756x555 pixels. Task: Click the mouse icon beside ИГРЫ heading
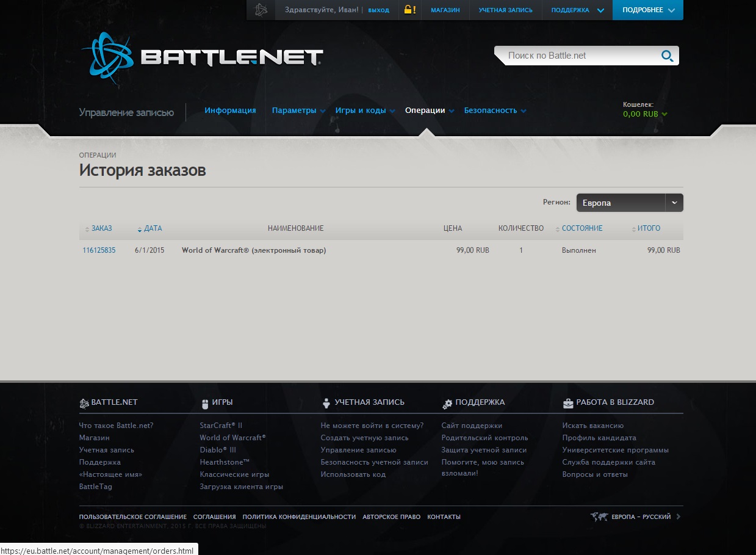click(x=205, y=403)
